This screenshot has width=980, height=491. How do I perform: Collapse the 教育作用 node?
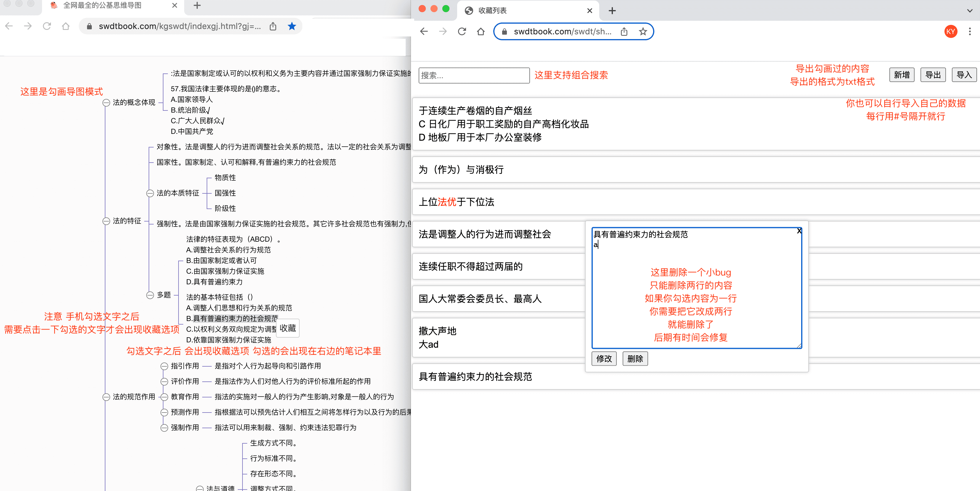pos(164,397)
